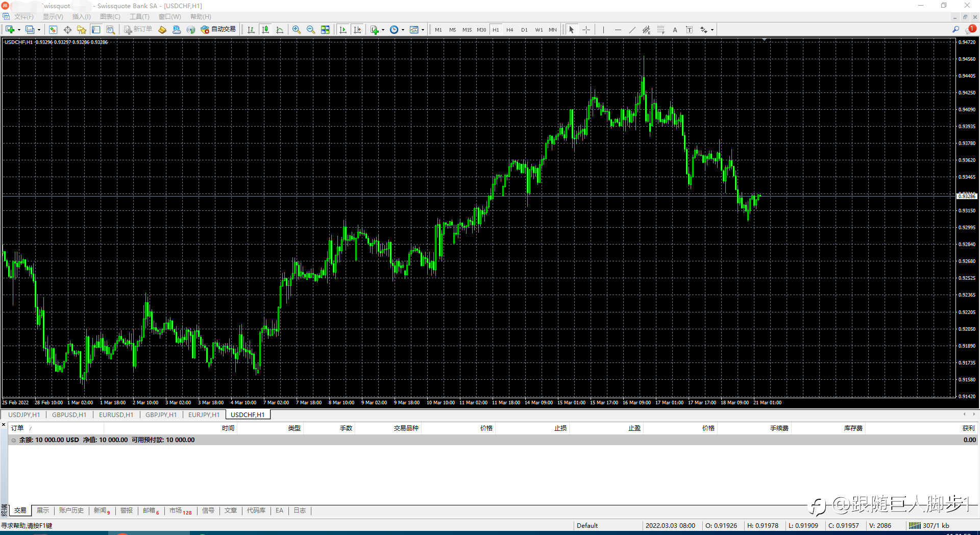
Task: Expand the indicators list dropdown arrow
Action: [383, 30]
